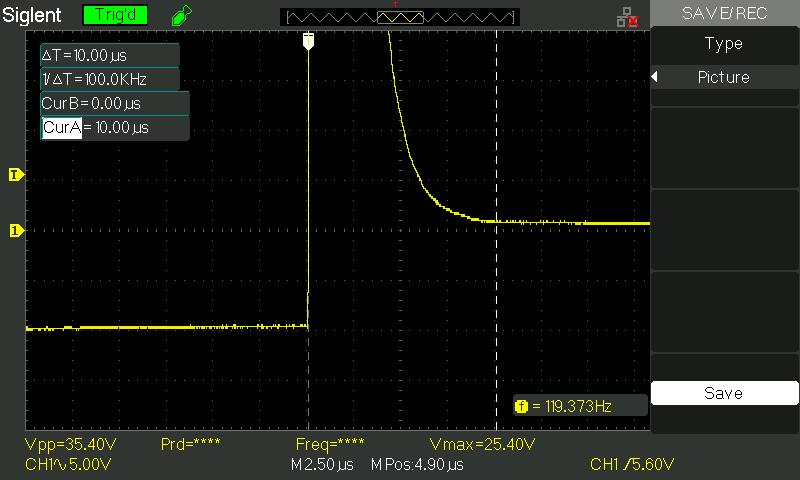Click the SAVE/REC menu header
Viewport: 800px width, 480px height.
pyautogui.click(x=724, y=13)
